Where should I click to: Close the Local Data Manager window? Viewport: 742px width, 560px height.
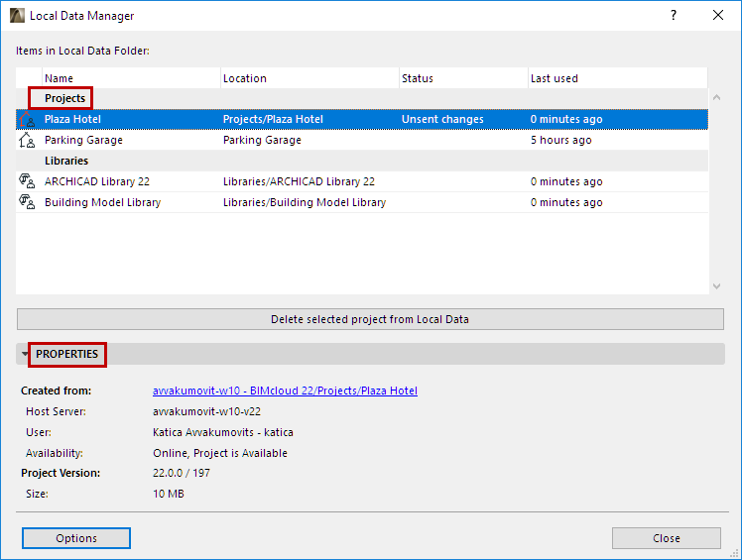(x=718, y=15)
